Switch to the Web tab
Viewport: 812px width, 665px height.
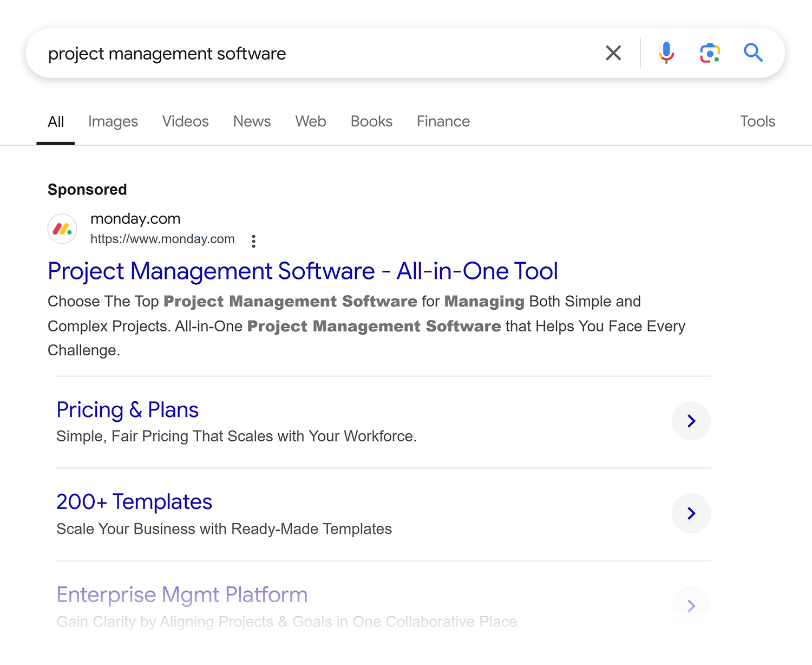pyautogui.click(x=311, y=122)
